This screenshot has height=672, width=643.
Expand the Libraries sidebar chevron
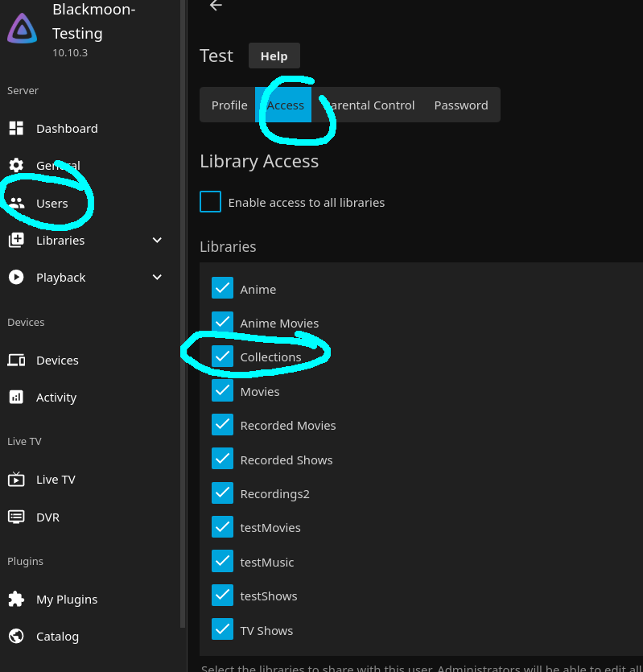(x=157, y=241)
